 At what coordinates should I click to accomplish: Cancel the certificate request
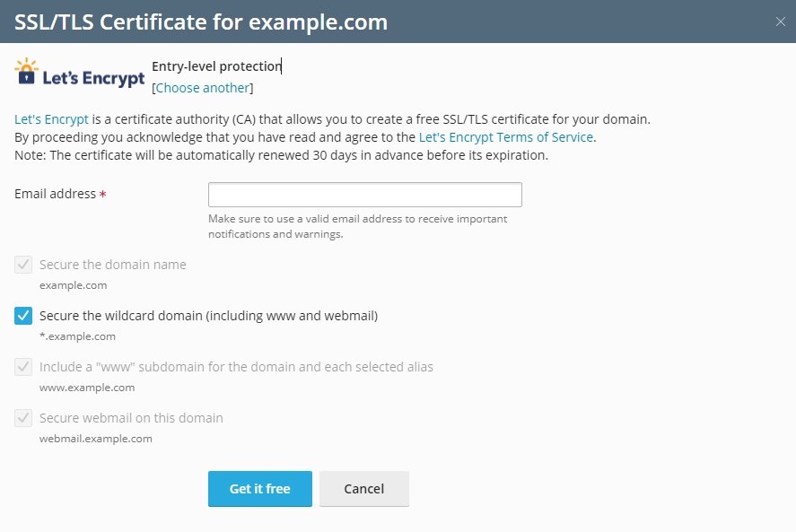point(363,488)
